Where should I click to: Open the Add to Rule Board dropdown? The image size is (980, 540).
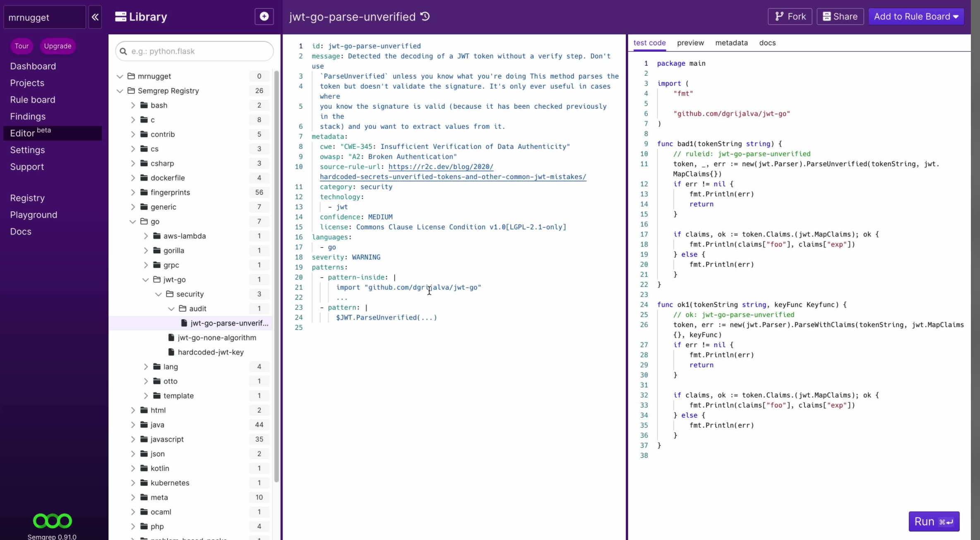click(916, 17)
